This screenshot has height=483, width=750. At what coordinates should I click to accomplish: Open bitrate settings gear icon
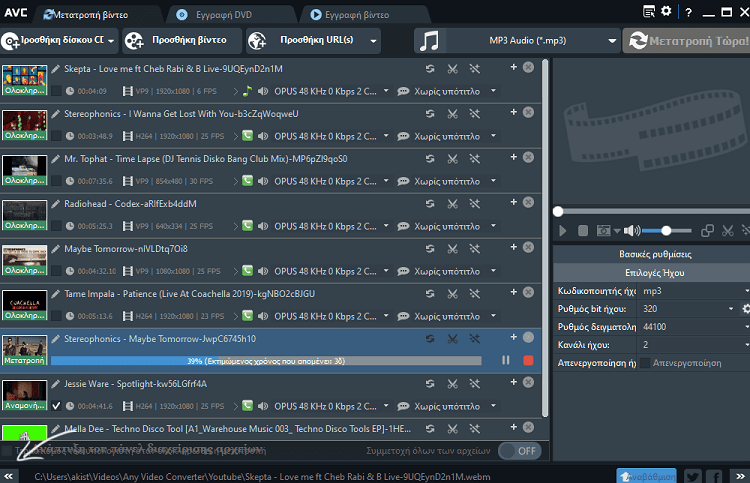pyautogui.click(x=745, y=309)
